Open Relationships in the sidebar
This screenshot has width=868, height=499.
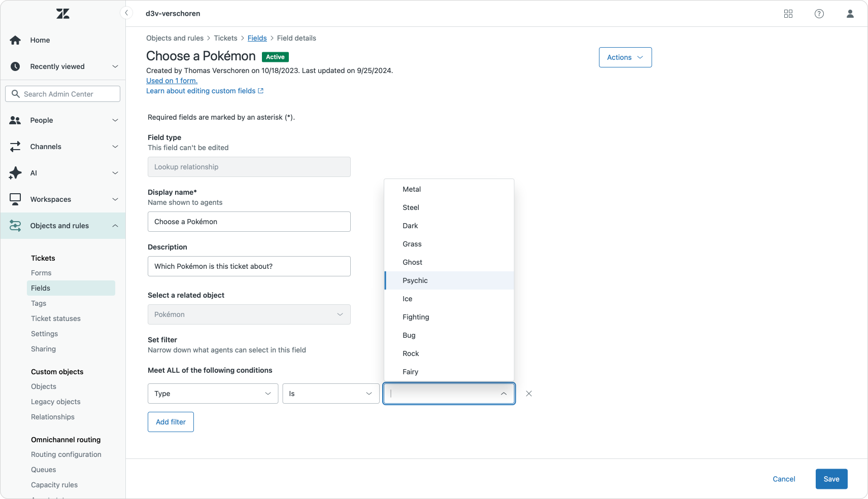[53, 417]
